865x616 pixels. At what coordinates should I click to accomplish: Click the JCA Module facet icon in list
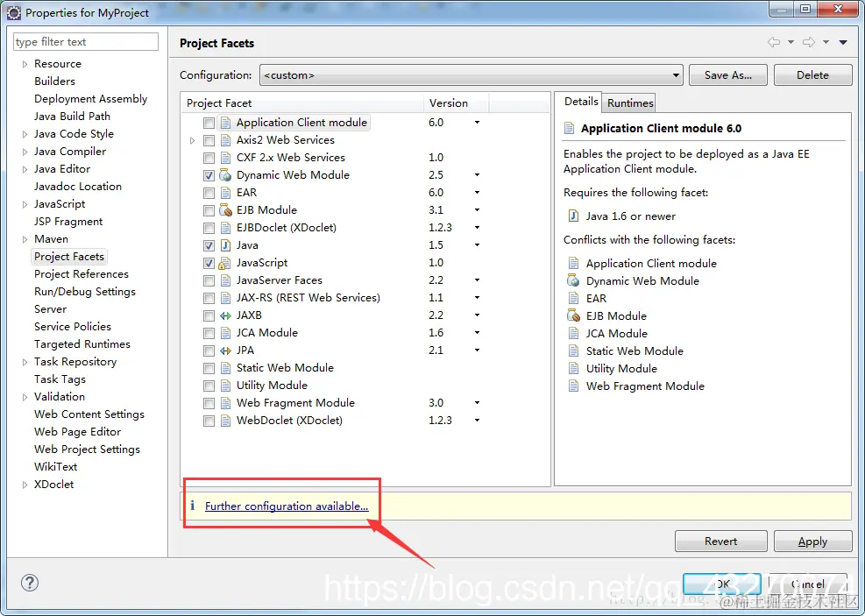pyautogui.click(x=225, y=333)
